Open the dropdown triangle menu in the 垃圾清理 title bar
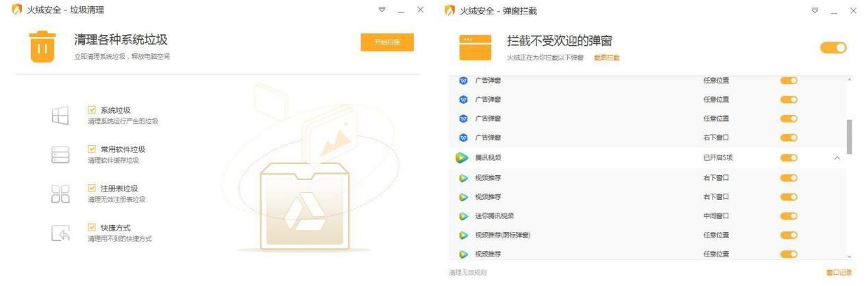The width and height of the screenshot is (868, 286). 382,10
